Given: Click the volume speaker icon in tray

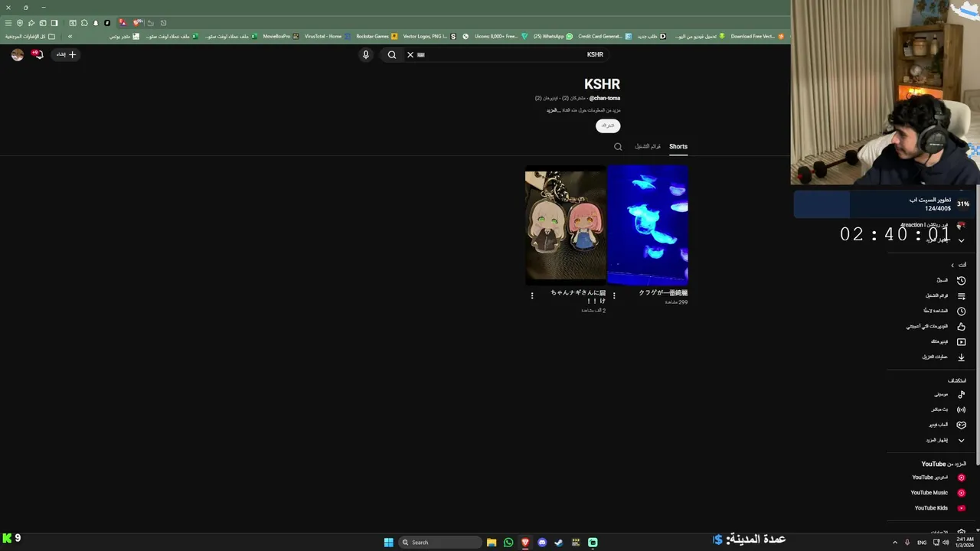Looking at the screenshot, I should pos(946,543).
